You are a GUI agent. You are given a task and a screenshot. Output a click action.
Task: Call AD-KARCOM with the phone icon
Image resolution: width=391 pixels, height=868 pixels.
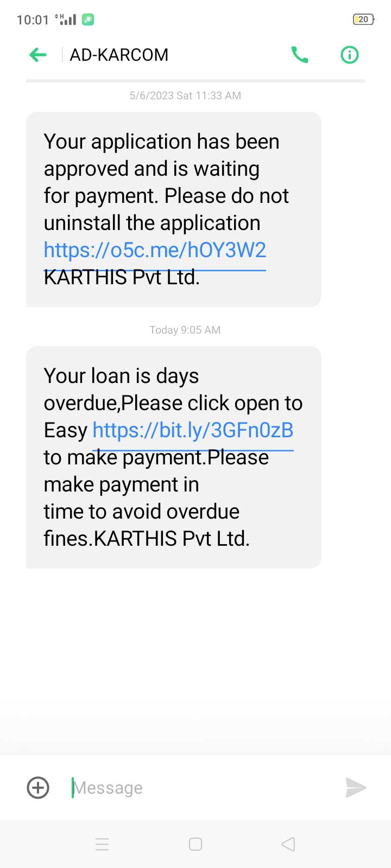[x=300, y=55]
